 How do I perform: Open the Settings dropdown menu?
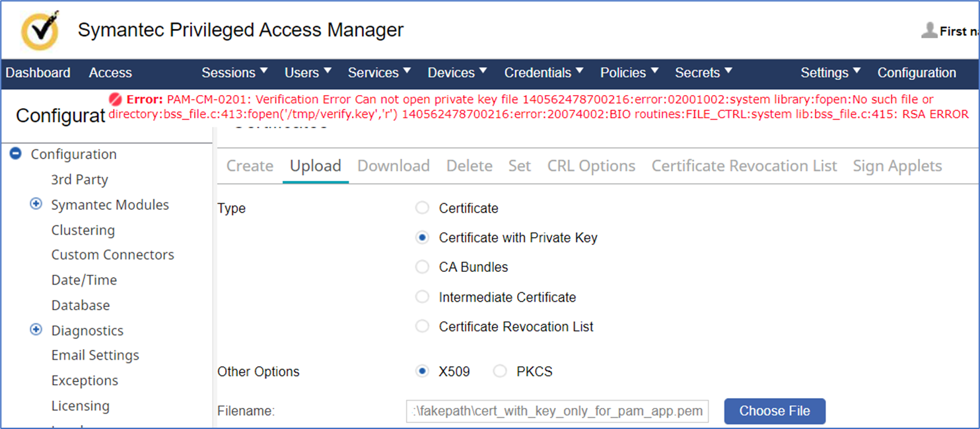click(830, 73)
